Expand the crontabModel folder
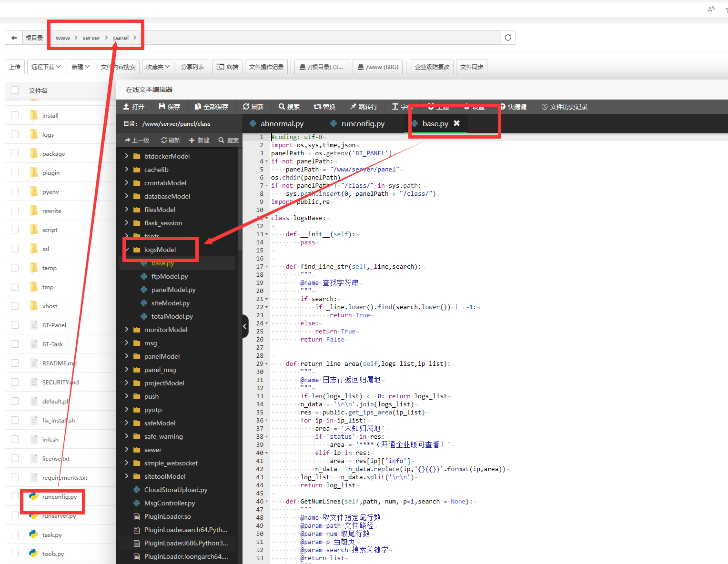This screenshot has height=564, width=728. [x=126, y=183]
